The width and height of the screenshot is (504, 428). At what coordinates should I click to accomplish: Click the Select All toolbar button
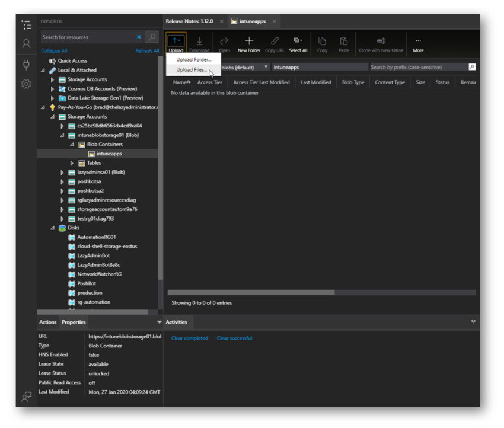[x=298, y=44]
